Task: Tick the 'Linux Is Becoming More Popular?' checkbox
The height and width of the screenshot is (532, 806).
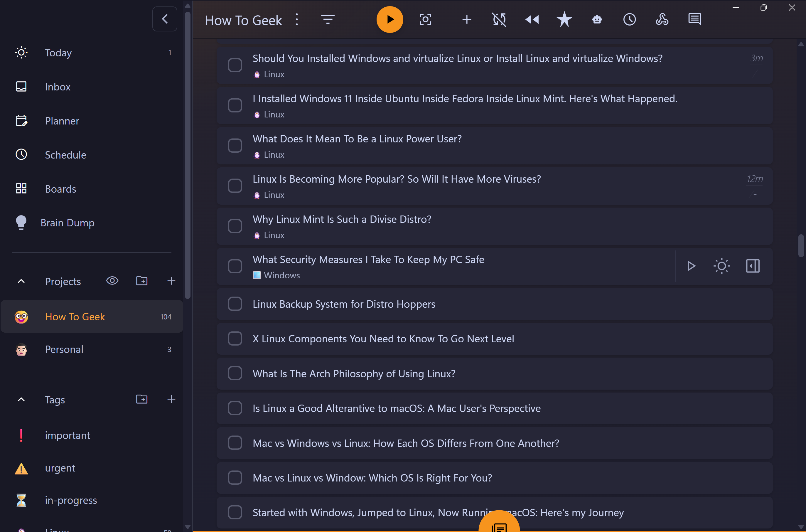Action: (235, 186)
